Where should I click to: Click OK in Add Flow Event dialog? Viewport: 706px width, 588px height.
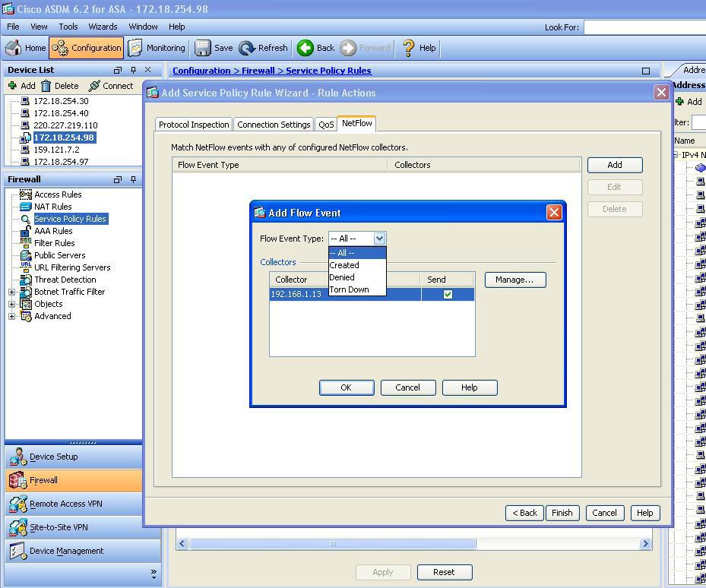[x=347, y=387]
